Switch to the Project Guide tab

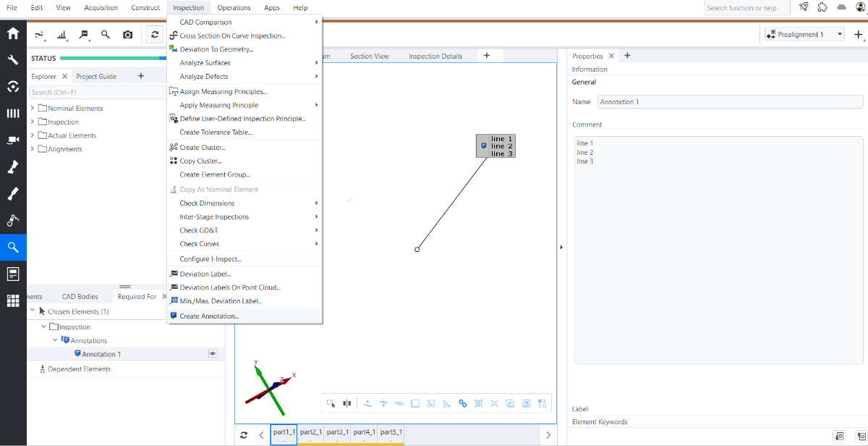(x=96, y=76)
